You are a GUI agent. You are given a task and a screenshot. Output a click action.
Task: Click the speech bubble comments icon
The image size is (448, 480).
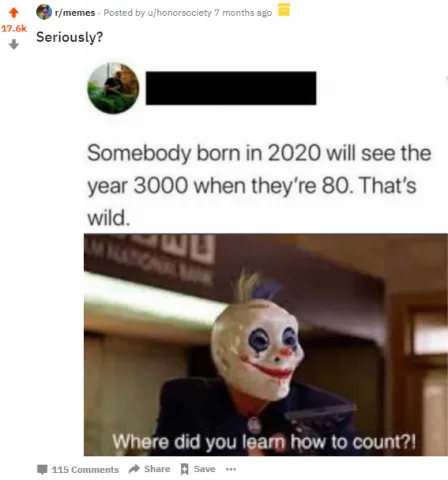click(x=42, y=469)
